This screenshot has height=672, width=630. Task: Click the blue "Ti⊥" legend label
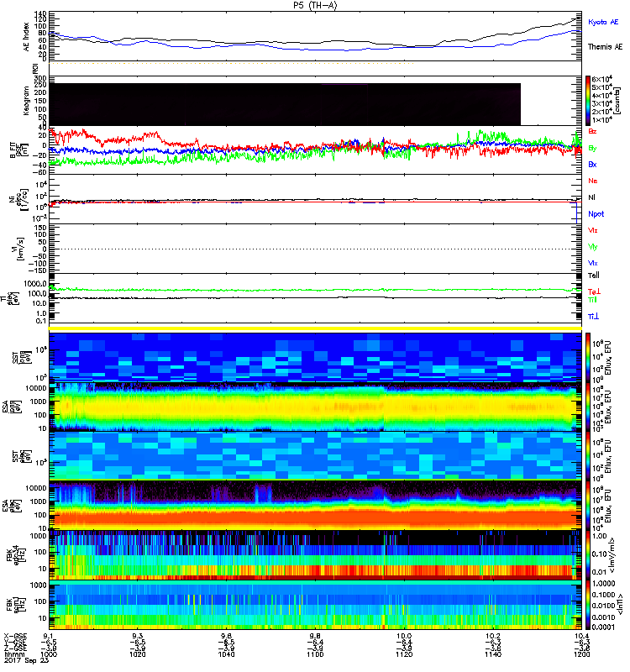click(593, 317)
